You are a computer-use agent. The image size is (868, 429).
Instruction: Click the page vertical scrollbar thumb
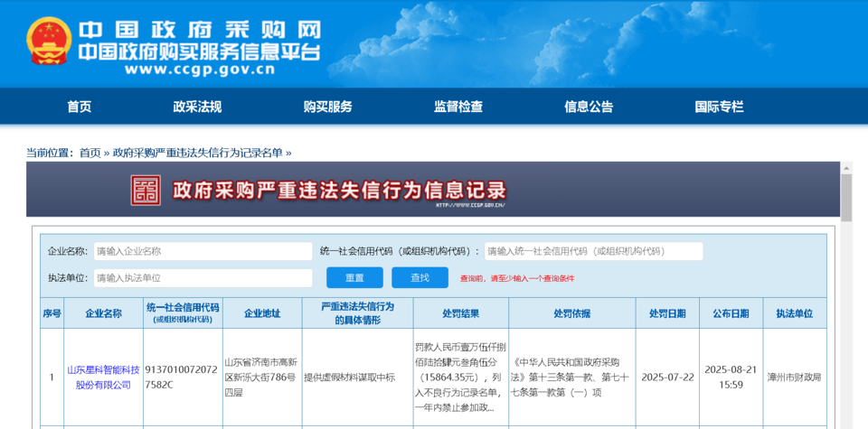pyautogui.click(x=846, y=197)
